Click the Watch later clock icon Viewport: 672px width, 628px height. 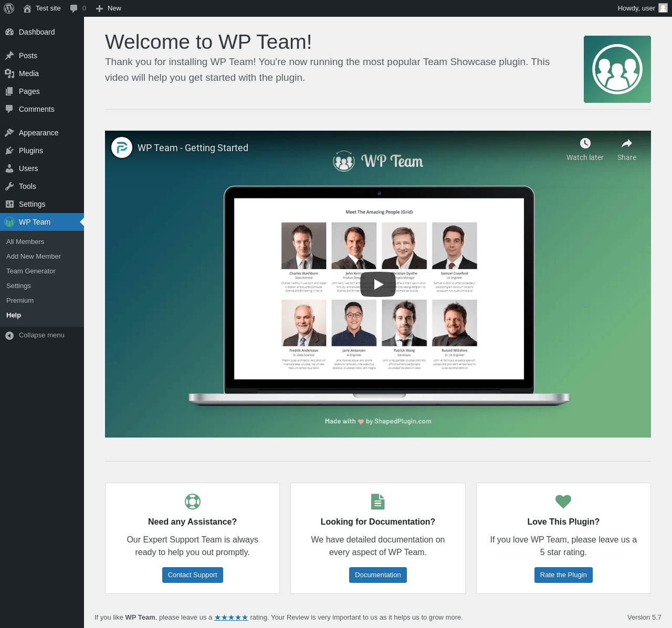(585, 143)
